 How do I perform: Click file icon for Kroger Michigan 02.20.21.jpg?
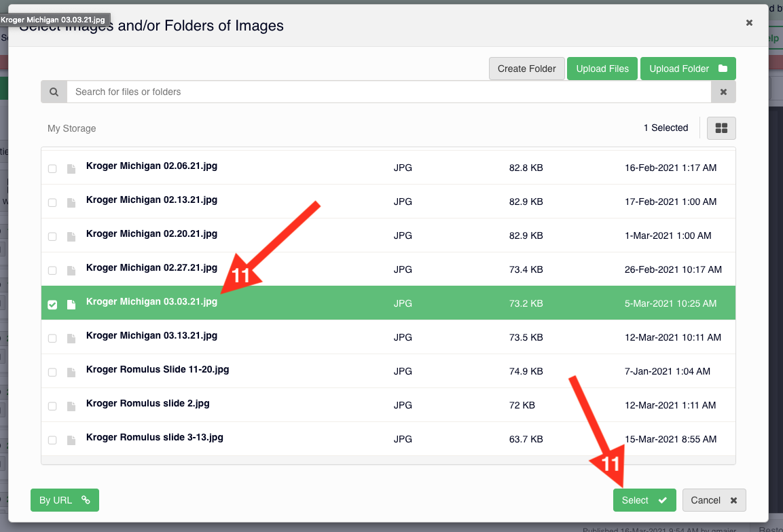[x=71, y=237]
